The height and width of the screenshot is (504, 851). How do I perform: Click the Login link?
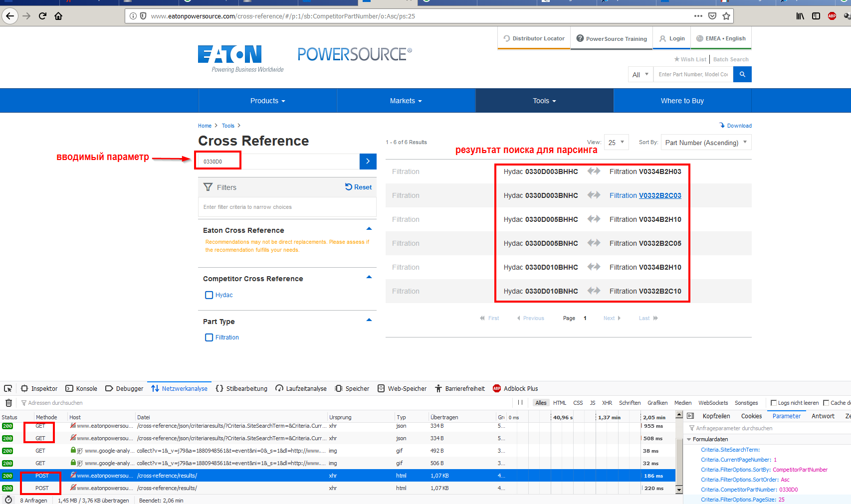pyautogui.click(x=672, y=38)
